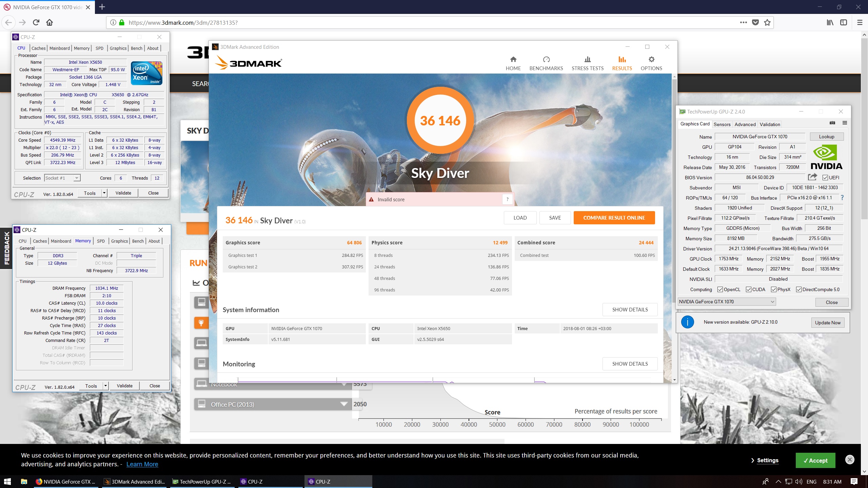Dismiss the cookie banner with the X icon
The width and height of the screenshot is (868, 488).
pyautogui.click(x=850, y=460)
